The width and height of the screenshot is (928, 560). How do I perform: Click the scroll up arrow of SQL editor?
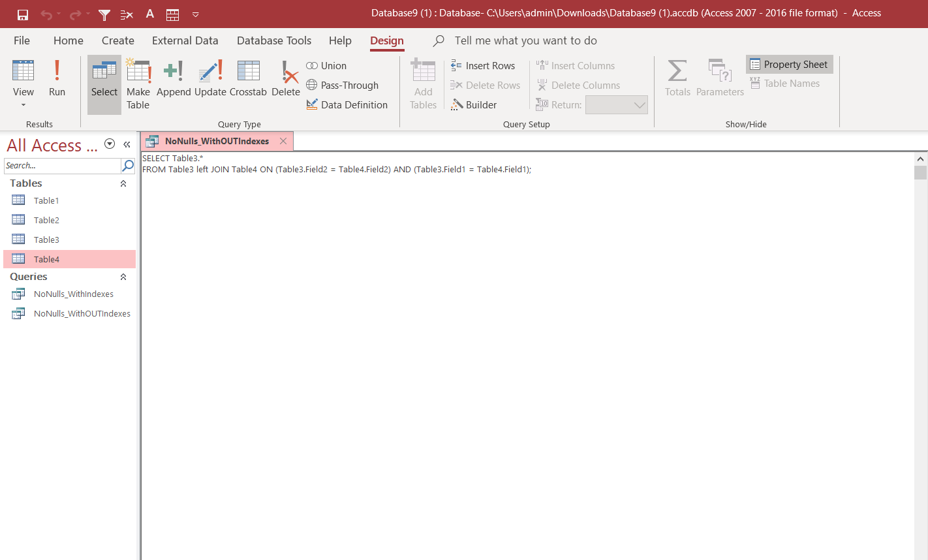(920, 159)
